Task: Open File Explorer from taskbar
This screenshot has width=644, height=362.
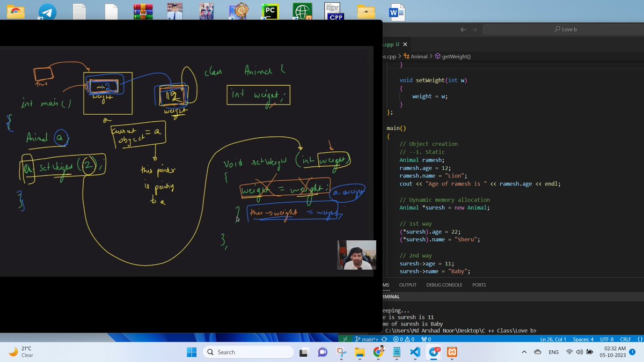Action: click(360, 352)
